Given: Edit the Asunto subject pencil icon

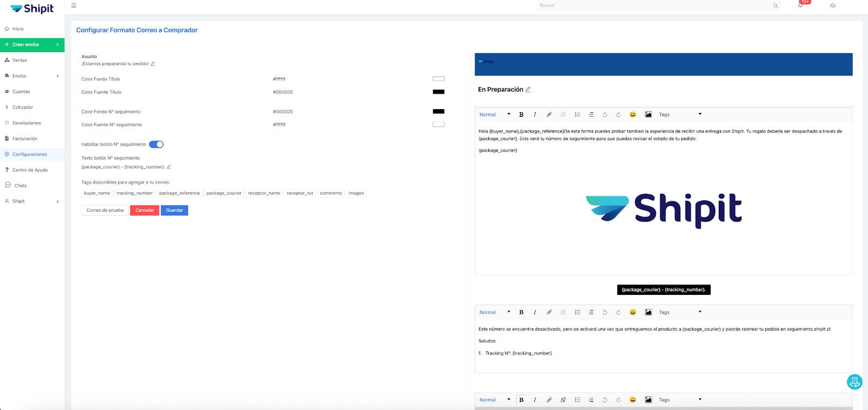Looking at the screenshot, I should tap(153, 64).
